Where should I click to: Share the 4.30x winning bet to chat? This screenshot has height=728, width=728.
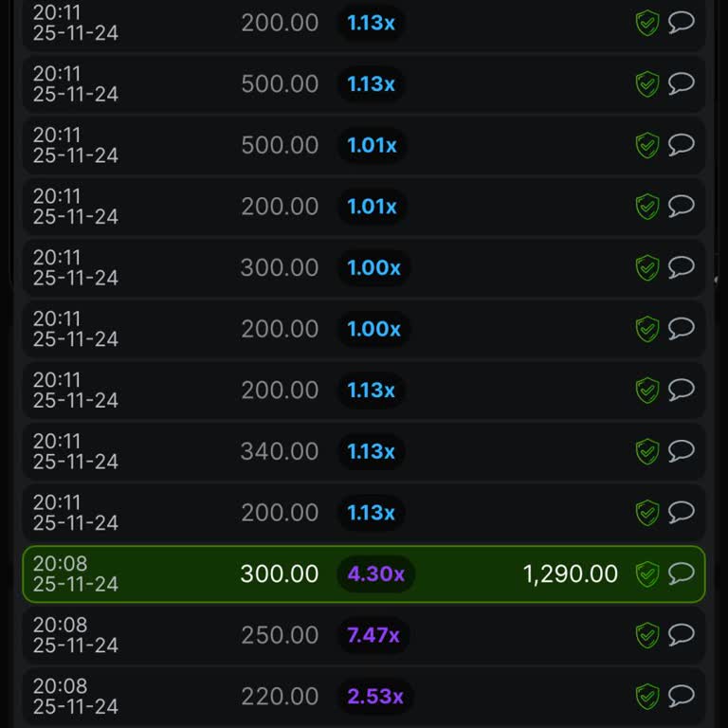coord(682,573)
